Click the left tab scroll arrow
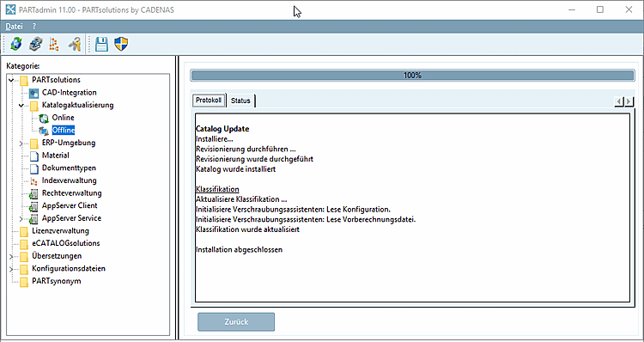Viewport: 644px width, 342px height. (x=619, y=101)
